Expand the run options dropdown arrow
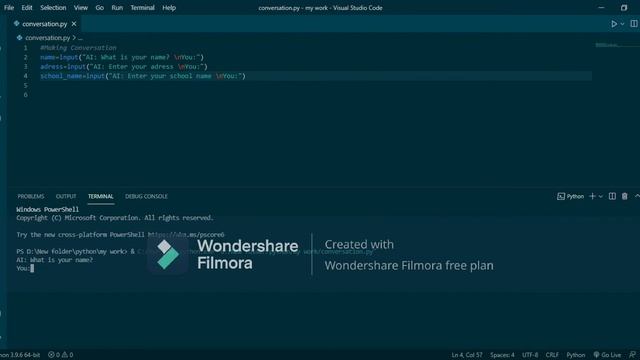 [x=622, y=24]
